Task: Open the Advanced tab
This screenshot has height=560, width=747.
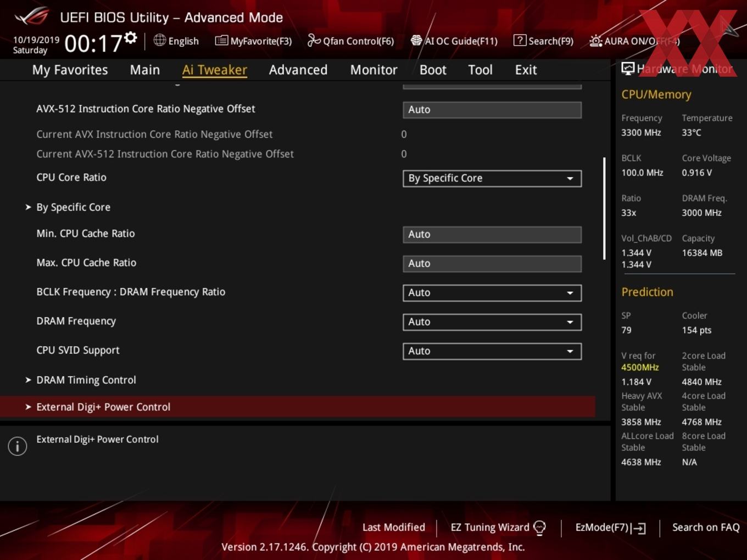Action: click(x=298, y=70)
